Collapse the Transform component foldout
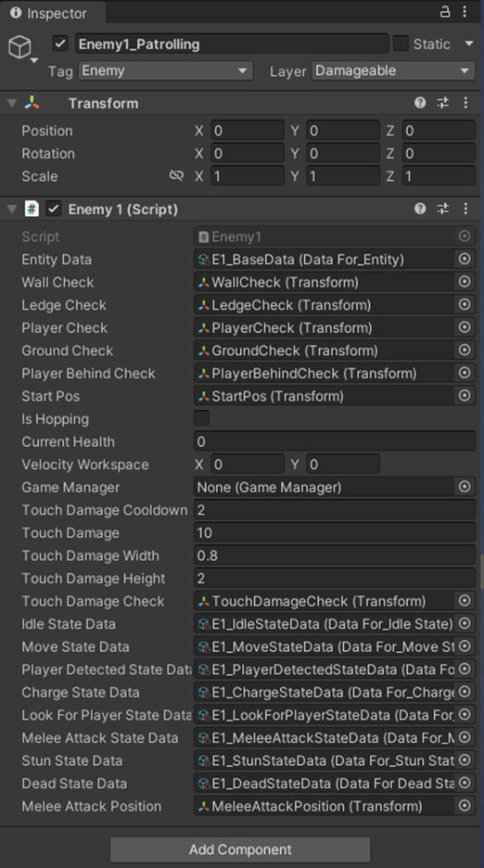 tap(12, 103)
